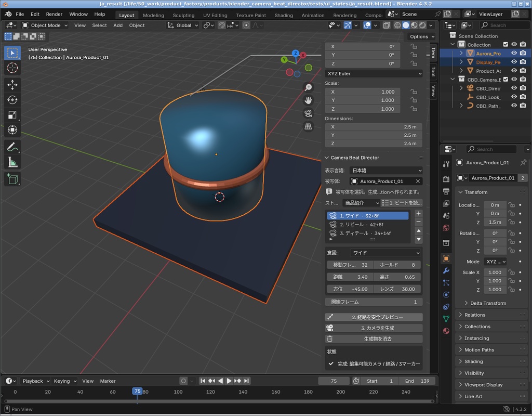Add a new beat with plus button
This screenshot has width=532, height=416.
tap(419, 214)
